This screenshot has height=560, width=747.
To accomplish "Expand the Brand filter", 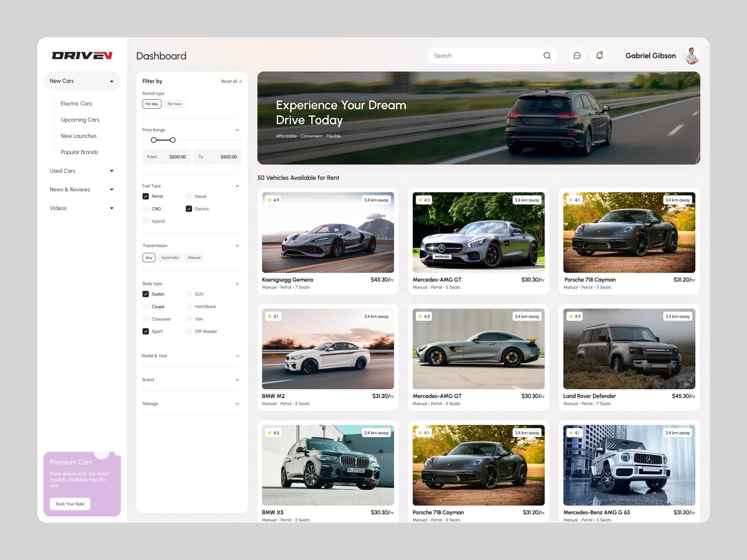I will [191, 380].
